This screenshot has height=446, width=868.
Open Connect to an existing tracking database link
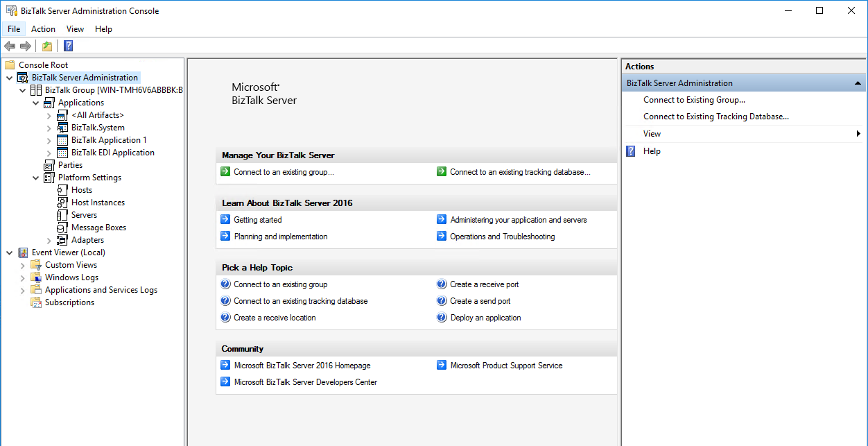tap(520, 172)
